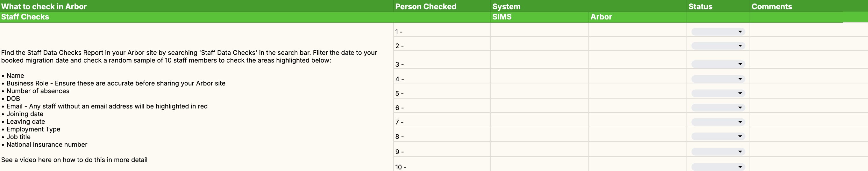The height and width of the screenshot is (171, 868).
Task: Select the Person Checked cell labeled '4 -'
Action: [441, 79]
